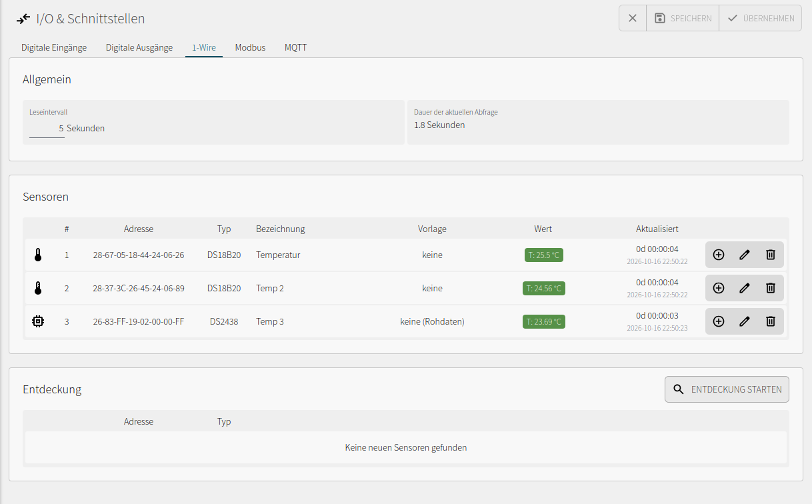Select address 26-83-FF-19-02-00-00-FF
The image size is (812, 504).
tap(139, 321)
